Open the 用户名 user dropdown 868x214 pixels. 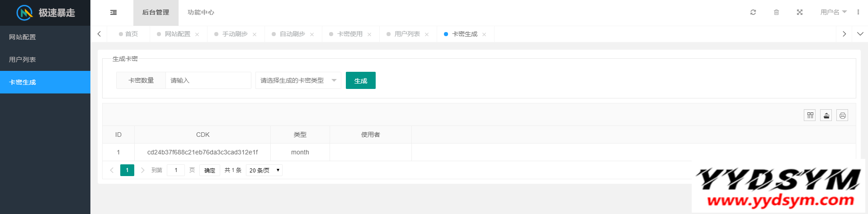[x=833, y=12]
